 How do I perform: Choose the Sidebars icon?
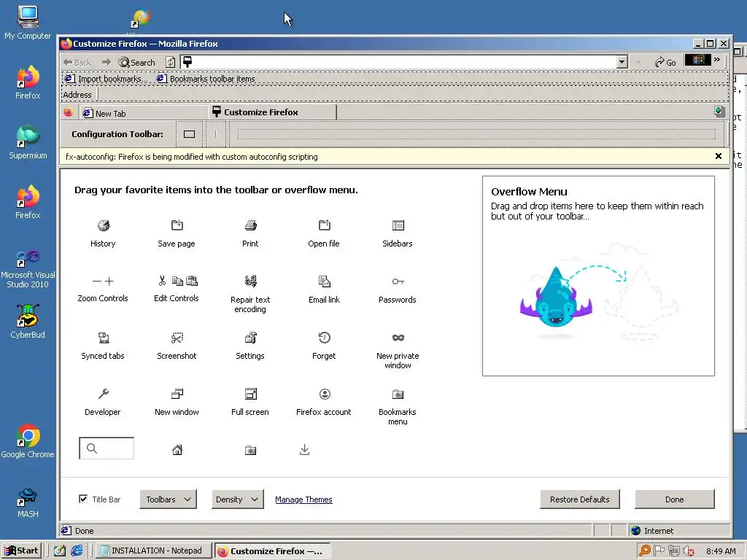click(398, 225)
